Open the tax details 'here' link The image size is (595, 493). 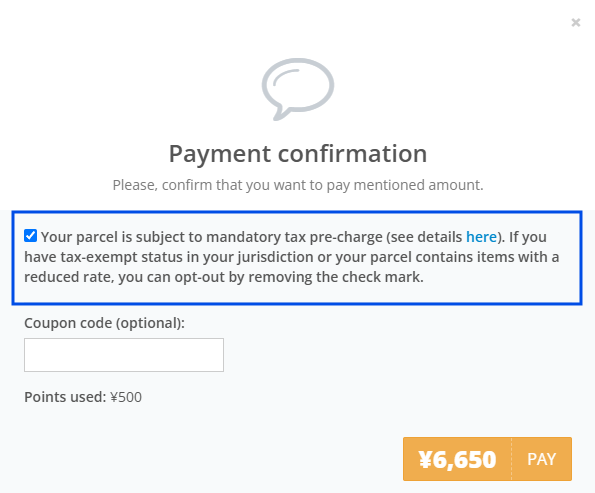[481, 237]
